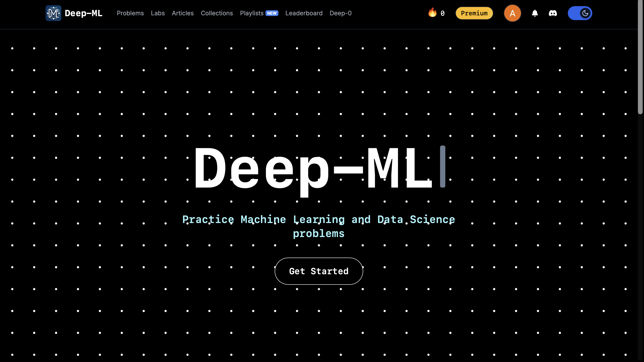Click the Get Started button
Screen dimensions: 644x362
[x=319, y=271]
